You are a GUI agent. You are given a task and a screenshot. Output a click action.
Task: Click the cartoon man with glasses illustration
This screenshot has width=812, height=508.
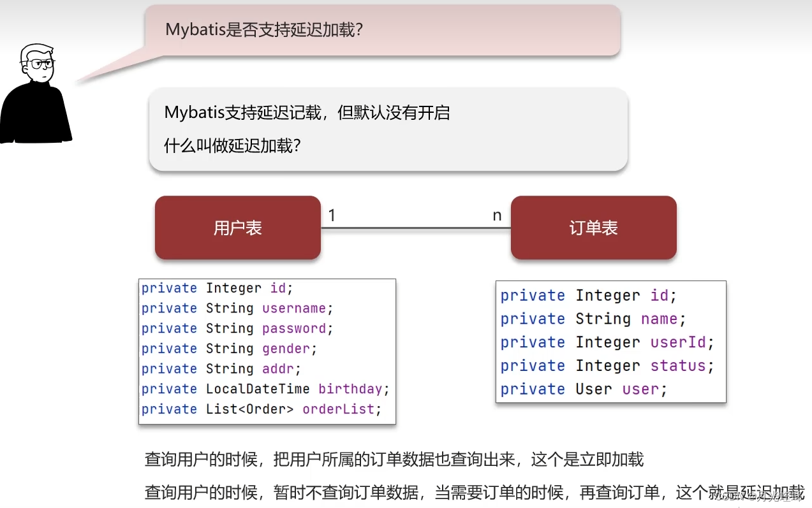coord(35,94)
